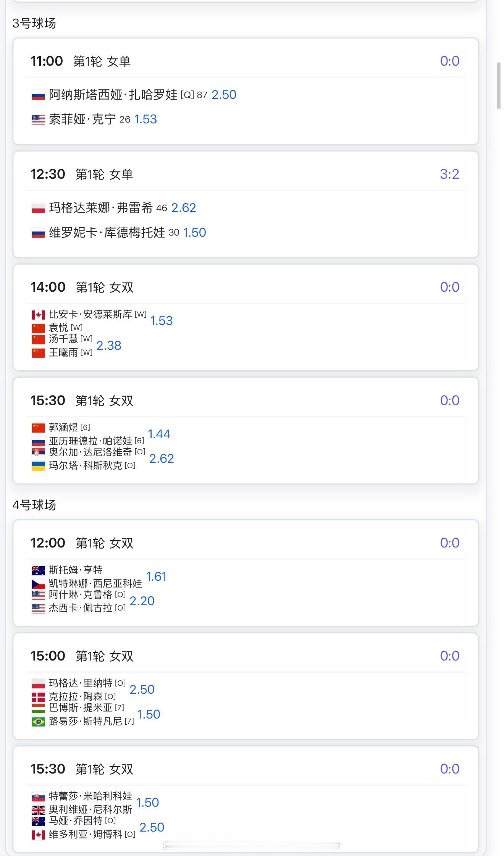Click the British flag beside 奥利维娅·尼科尔斯
This screenshot has width=504, height=856.
pyautogui.click(x=38, y=810)
